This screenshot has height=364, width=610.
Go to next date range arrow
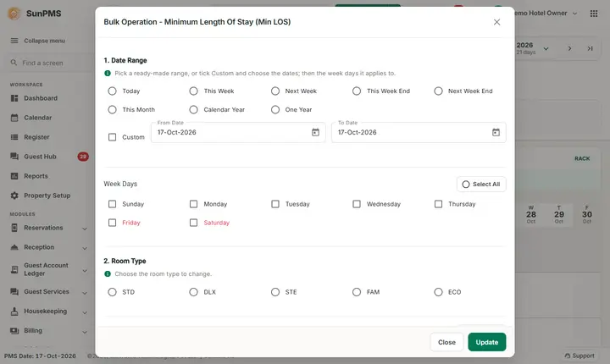pos(569,48)
